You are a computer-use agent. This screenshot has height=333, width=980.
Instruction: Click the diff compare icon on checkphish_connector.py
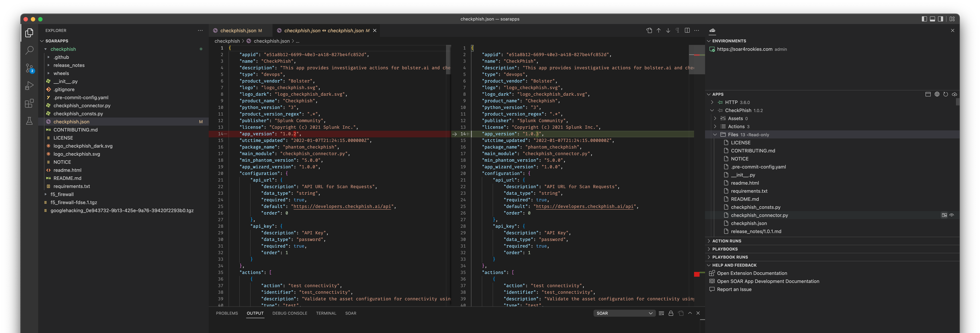coord(944,215)
